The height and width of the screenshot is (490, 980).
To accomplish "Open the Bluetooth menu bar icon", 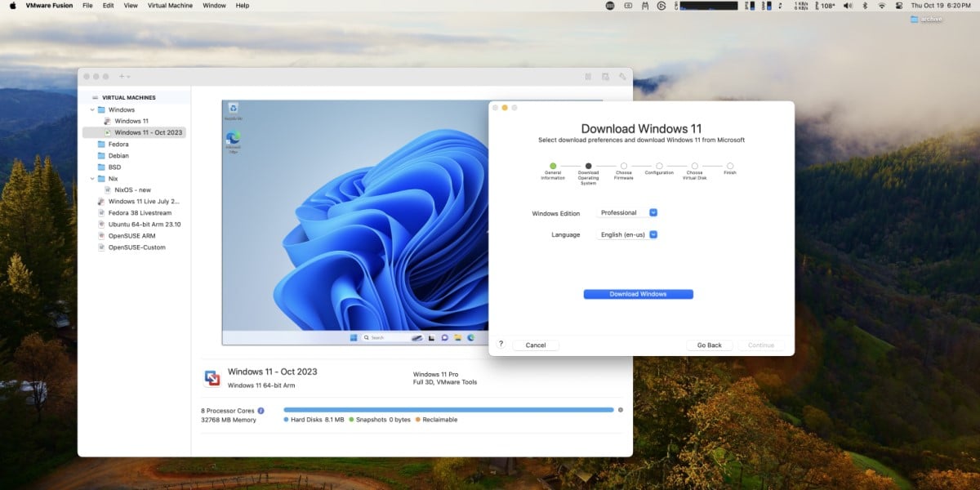I will (865, 5).
